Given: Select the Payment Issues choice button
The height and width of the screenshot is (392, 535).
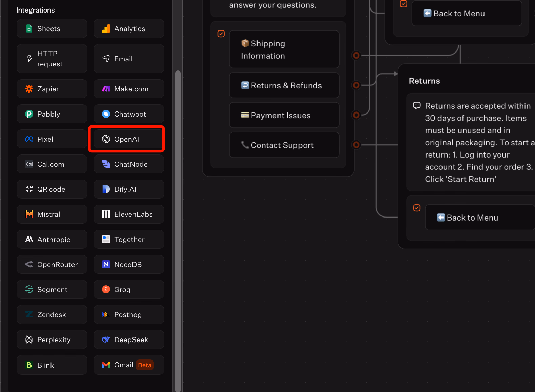Looking at the screenshot, I should click(x=284, y=116).
